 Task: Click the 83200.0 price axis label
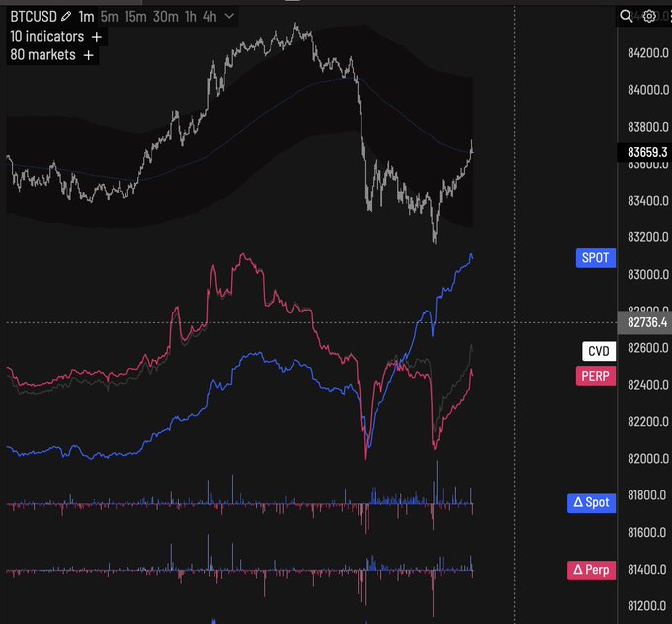[648, 237]
